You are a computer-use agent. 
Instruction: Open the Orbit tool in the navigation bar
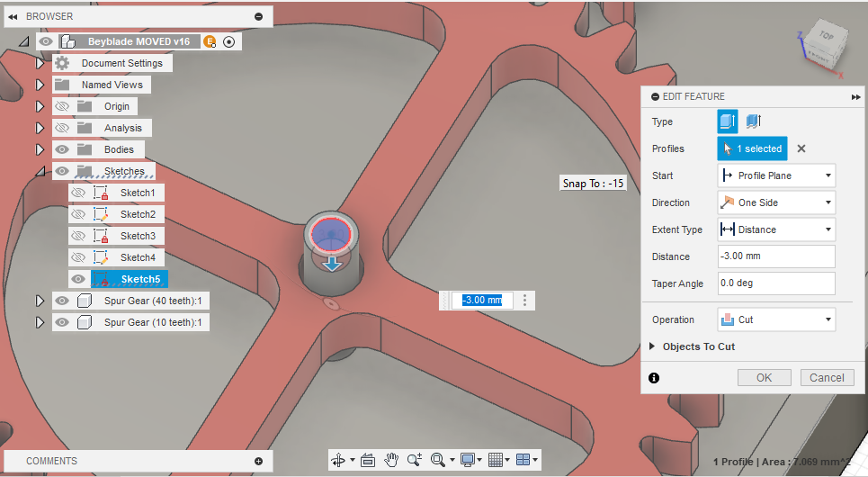point(338,460)
